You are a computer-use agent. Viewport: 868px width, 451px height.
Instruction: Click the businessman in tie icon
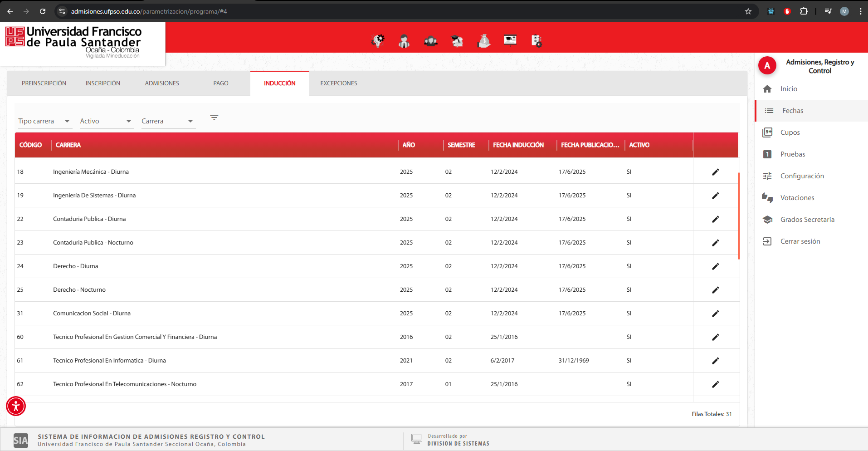[x=404, y=41]
